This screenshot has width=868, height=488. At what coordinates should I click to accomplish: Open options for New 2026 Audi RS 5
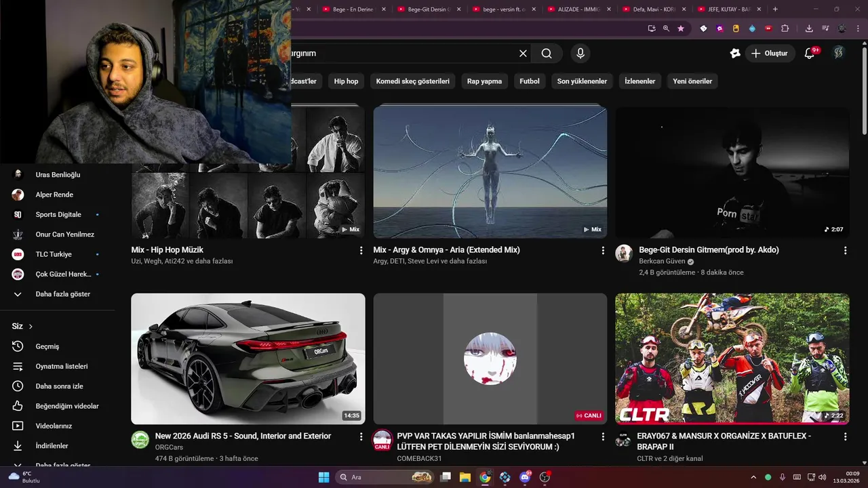tap(361, 437)
